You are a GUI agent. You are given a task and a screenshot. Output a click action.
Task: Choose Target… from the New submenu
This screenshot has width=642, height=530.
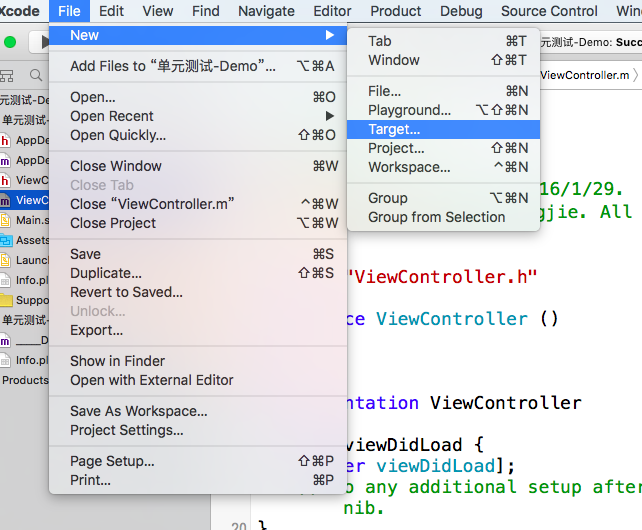[394, 129]
